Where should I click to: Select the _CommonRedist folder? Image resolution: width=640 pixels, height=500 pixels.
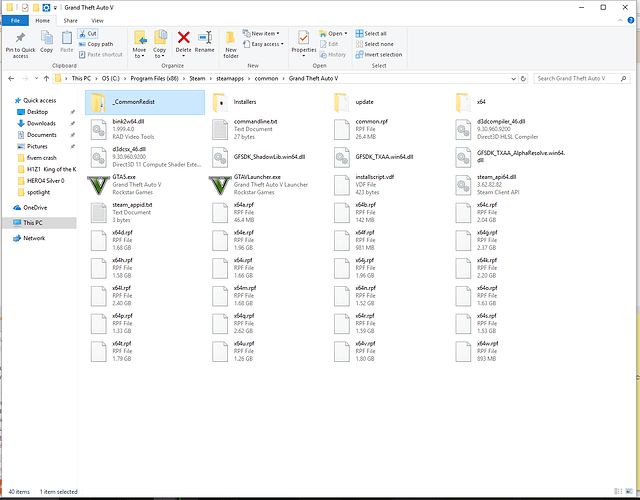[x=145, y=102]
